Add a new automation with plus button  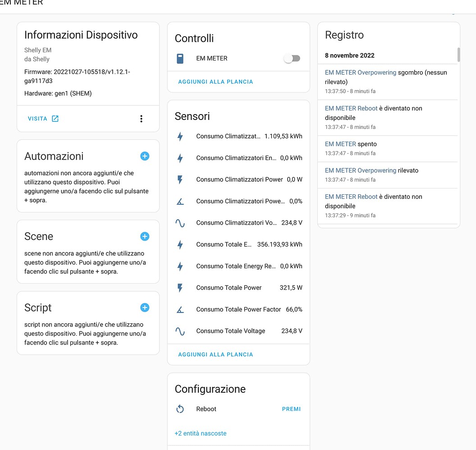[x=145, y=156]
